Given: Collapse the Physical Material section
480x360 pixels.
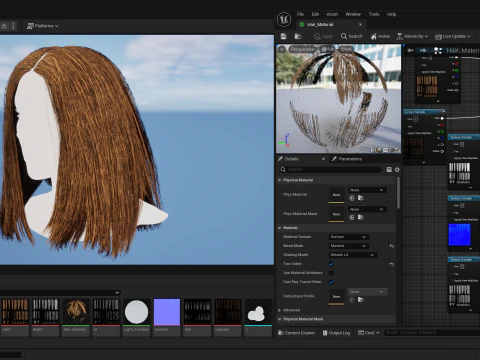Looking at the screenshot, I should [x=280, y=180].
